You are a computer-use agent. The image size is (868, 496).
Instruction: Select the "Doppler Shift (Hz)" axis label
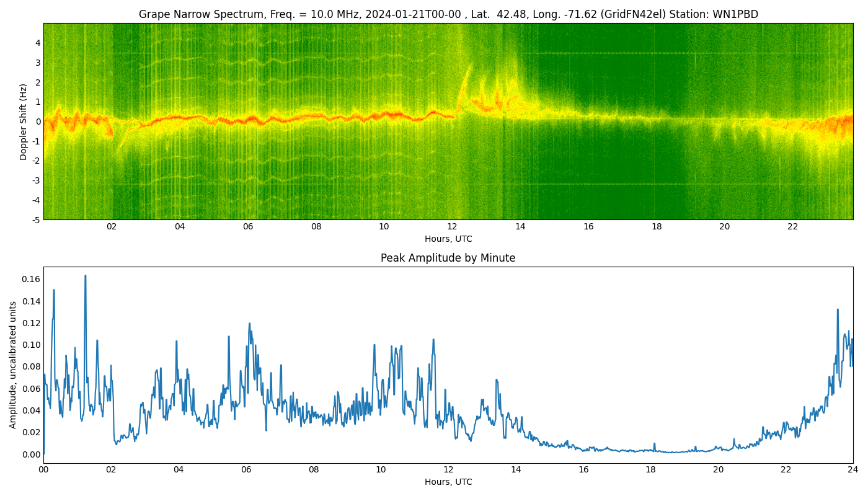pyautogui.click(x=24, y=122)
